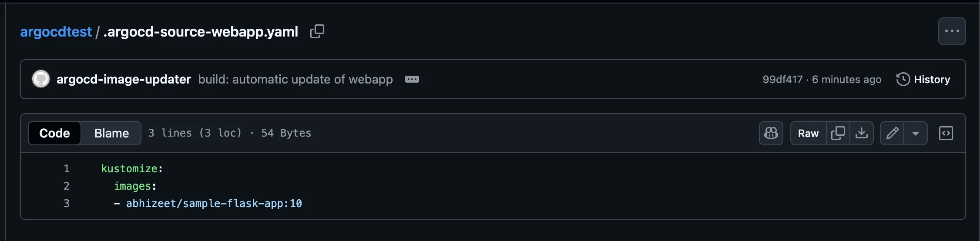
Task: Toggle the symbols panel icon
Action: pos(946,133)
